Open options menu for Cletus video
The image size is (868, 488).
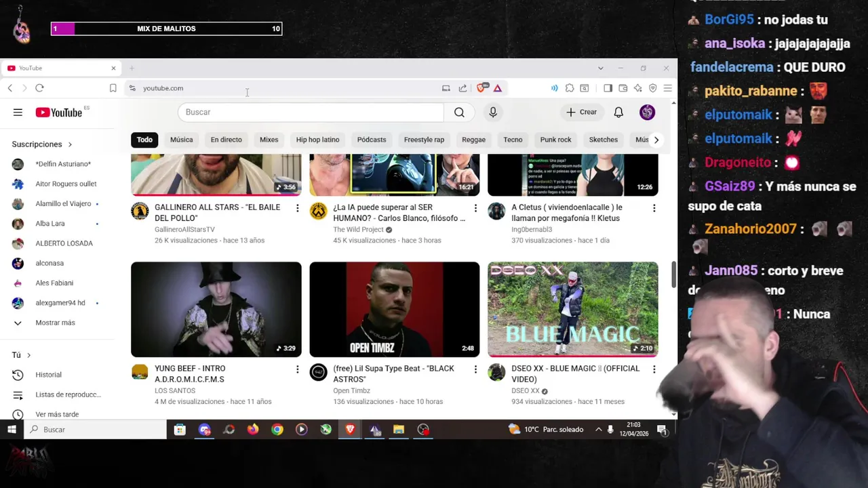pos(654,208)
